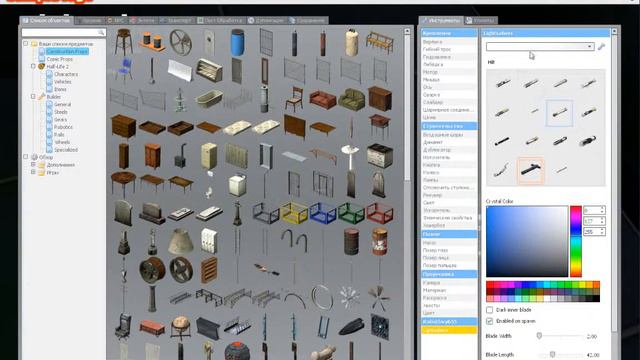Spawn the paint cans on orange tray prop

(x=152, y=42)
